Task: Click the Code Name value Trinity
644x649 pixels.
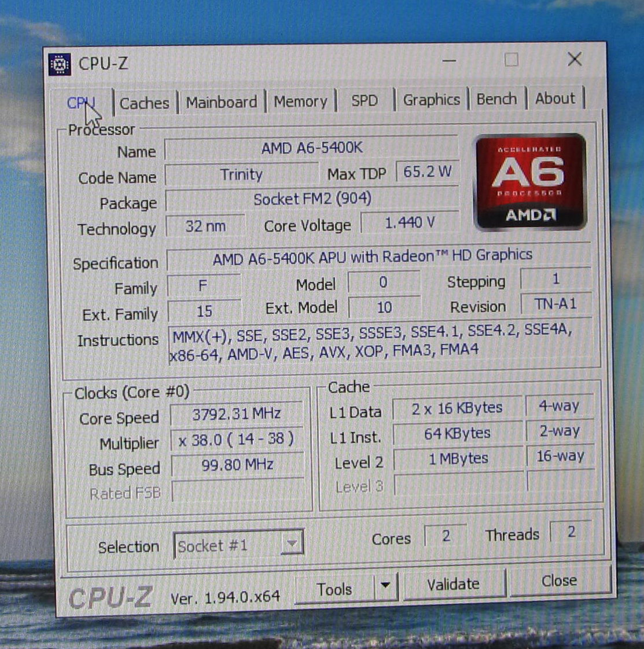Action: coord(241,174)
